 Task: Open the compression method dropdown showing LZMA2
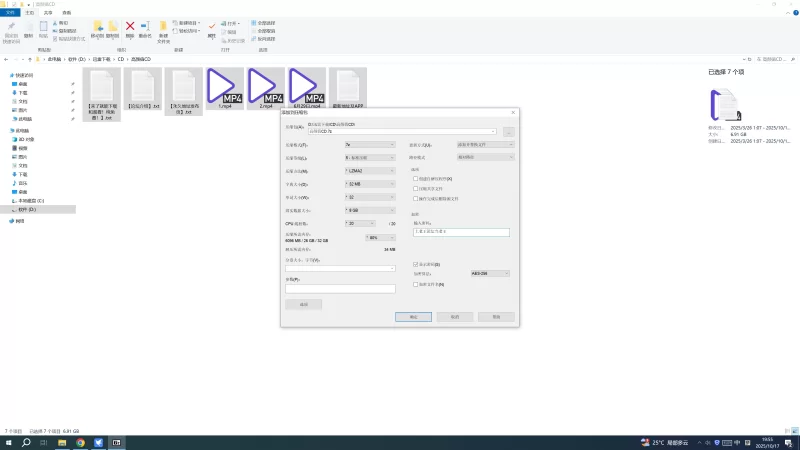[x=369, y=171]
